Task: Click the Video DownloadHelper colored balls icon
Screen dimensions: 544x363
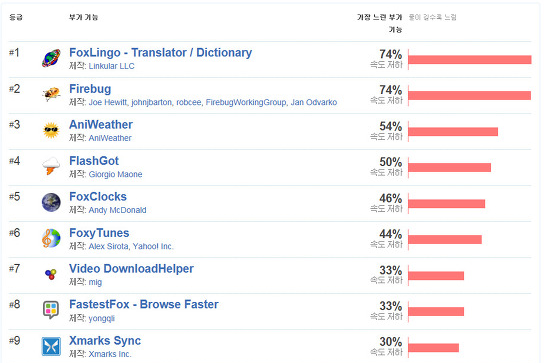Action: (51, 274)
